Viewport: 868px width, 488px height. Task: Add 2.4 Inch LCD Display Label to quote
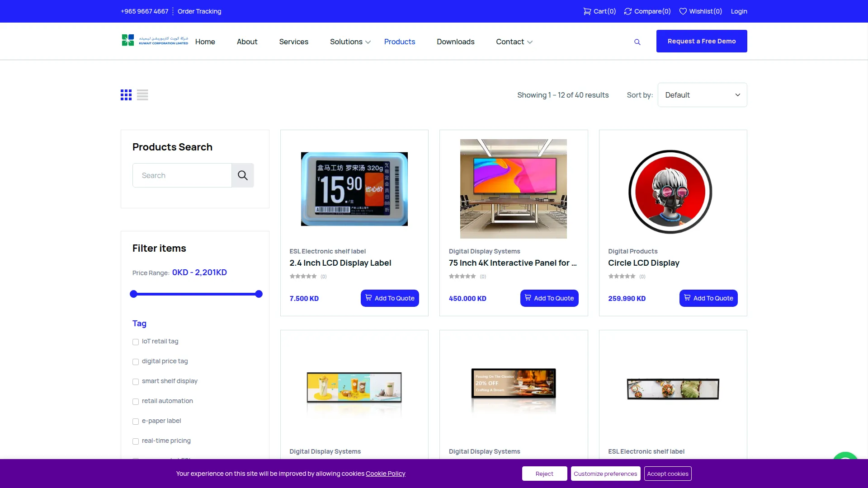tap(390, 298)
